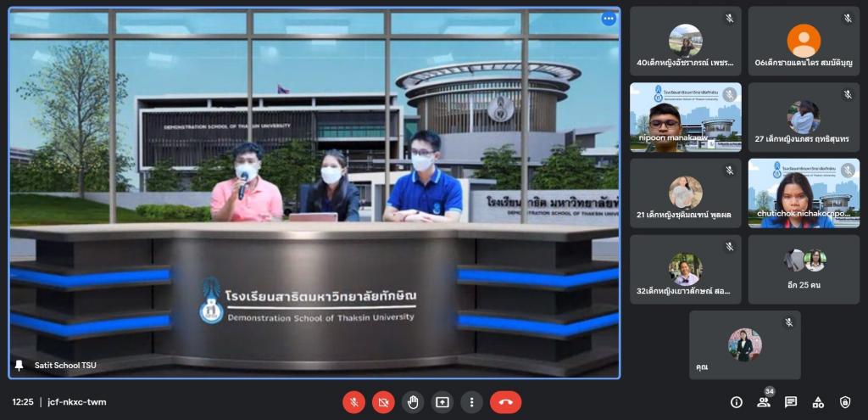
Task: Click avatar photo on 32เด็กหญิงเยาวลักษณ์ tile
Action: coord(685,269)
